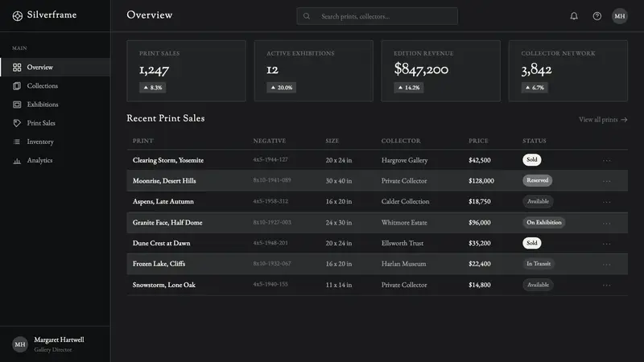
Task: Open the help question mark icon
Action: click(597, 16)
